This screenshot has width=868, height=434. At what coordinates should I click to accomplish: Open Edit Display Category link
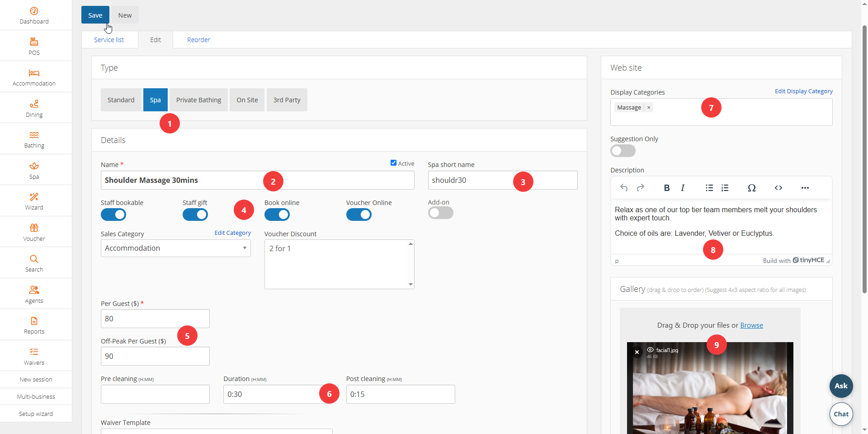pos(804,91)
